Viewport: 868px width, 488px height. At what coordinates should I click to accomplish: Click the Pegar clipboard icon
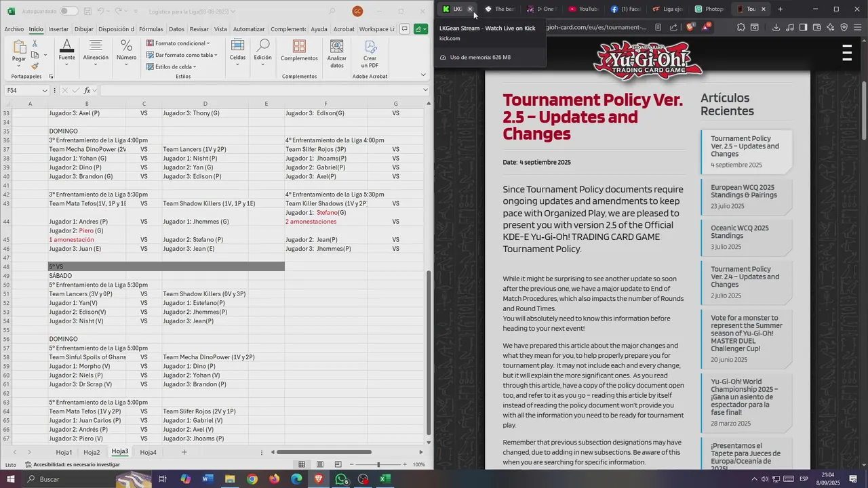click(19, 47)
